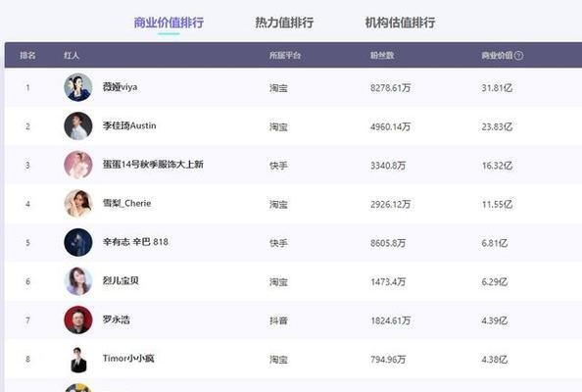Select follower count 3340.8万

[x=388, y=166]
